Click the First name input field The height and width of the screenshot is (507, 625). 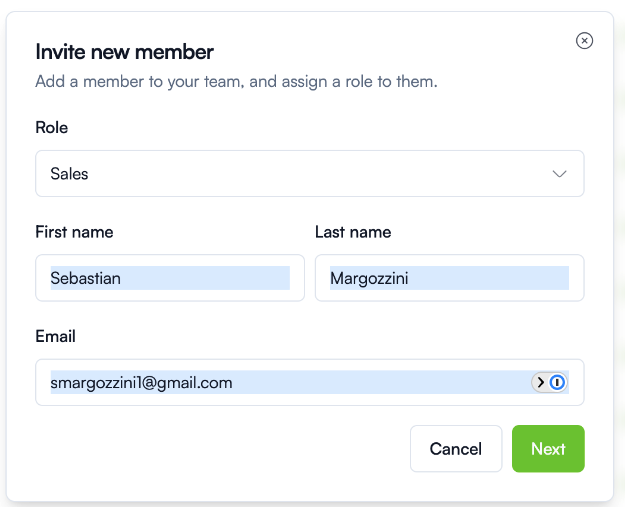pos(170,278)
